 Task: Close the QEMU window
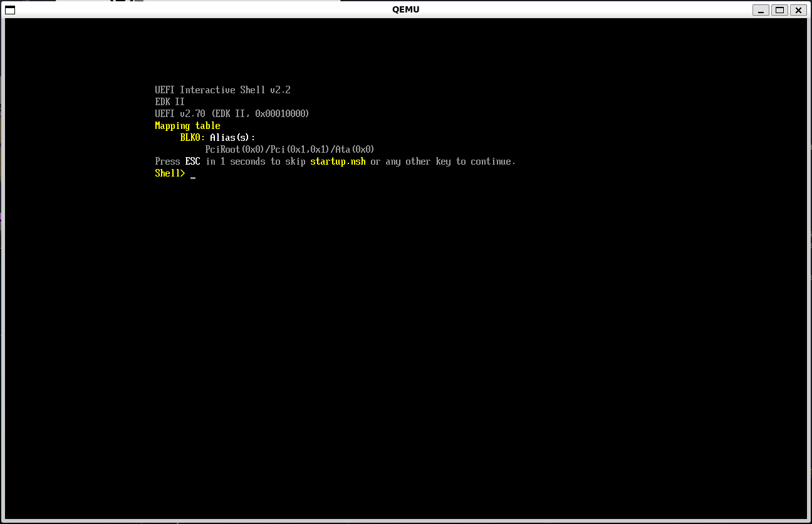798,9
